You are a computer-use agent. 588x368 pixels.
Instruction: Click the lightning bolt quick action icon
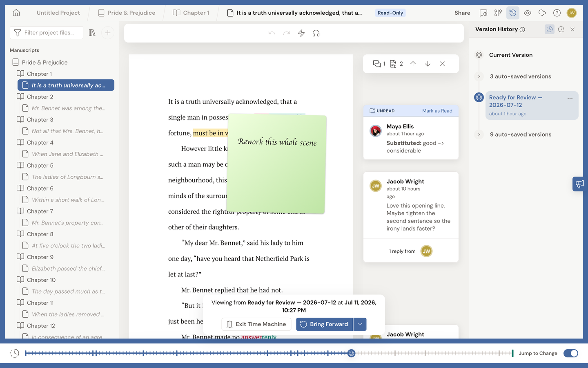pyautogui.click(x=301, y=33)
